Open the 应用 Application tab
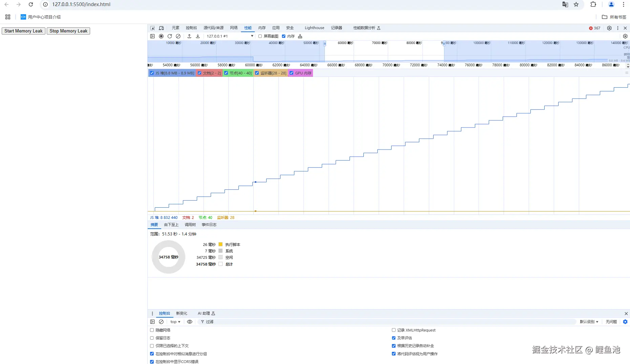 (276, 28)
